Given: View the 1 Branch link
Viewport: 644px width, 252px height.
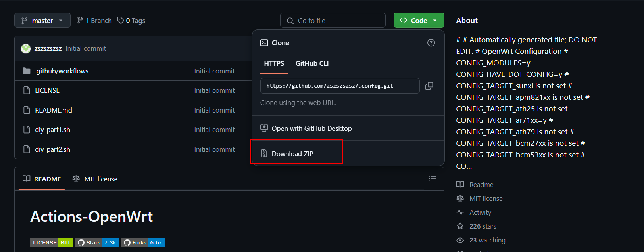Looking at the screenshot, I should point(94,21).
